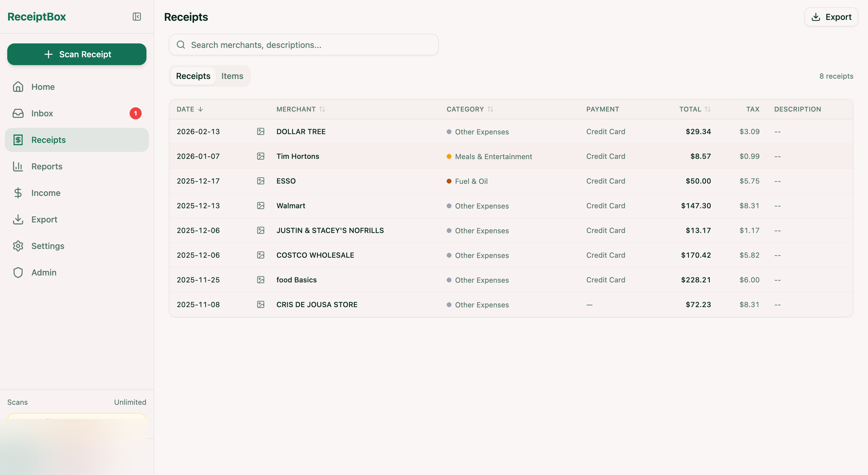Sort receipts by Total amount

(694, 109)
